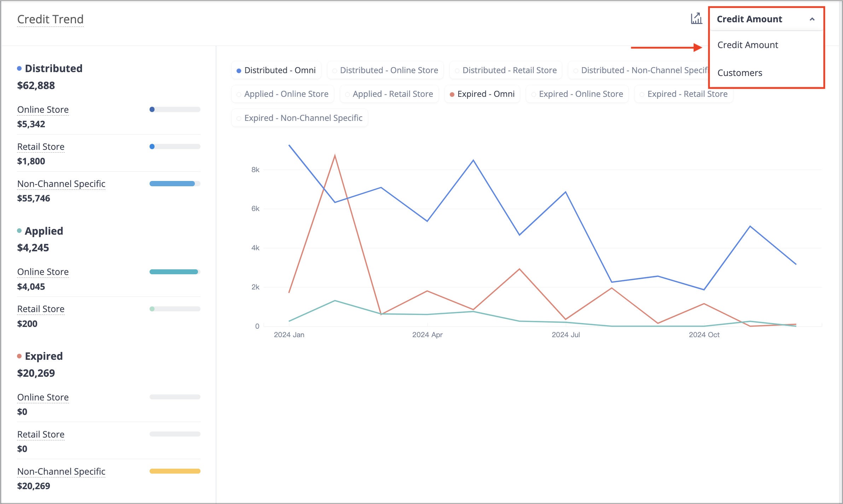Click the chart export icon

pos(696,19)
